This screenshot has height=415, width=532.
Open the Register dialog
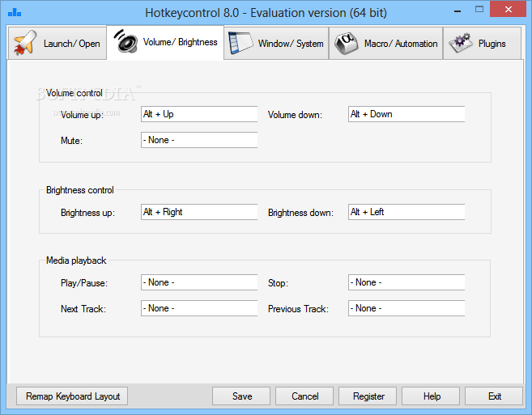coord(368,396)
